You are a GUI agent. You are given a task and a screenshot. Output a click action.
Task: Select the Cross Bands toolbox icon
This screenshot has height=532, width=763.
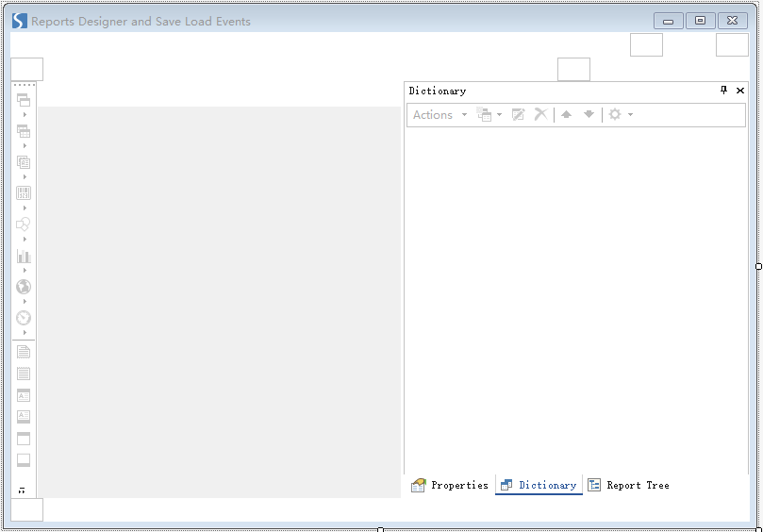[24, 131]
